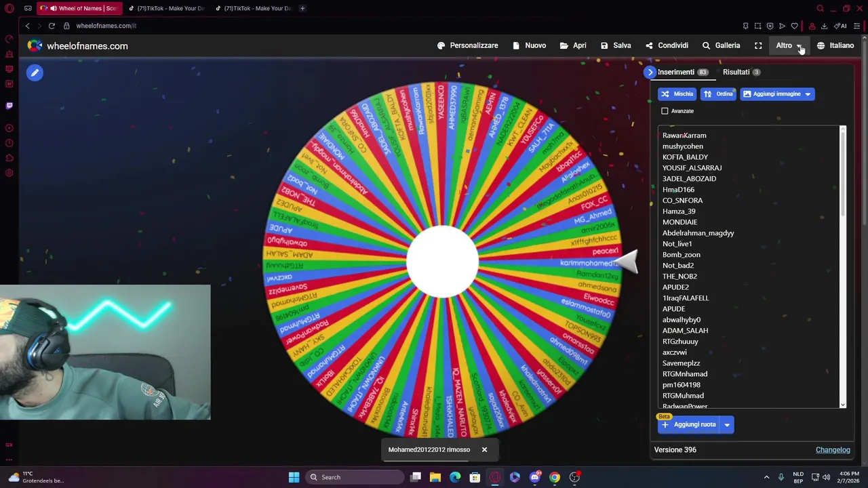Click the address bar URL
The width and height of the screenshot is (868, 488).
(106, 26)
